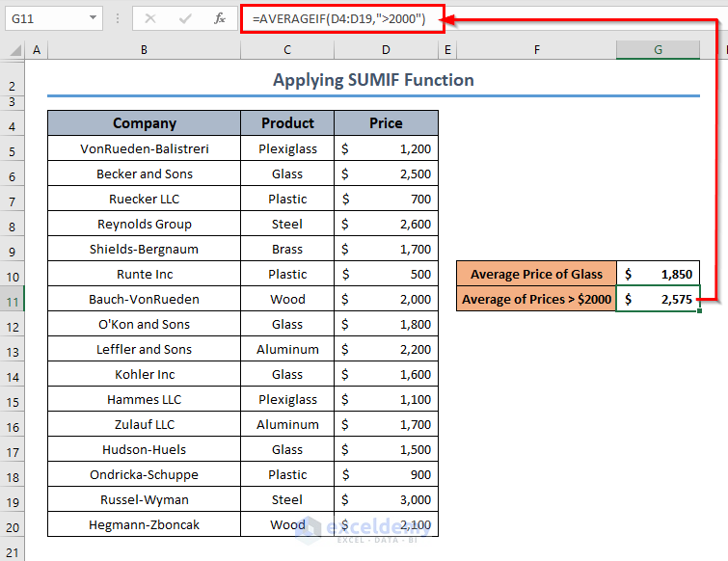Open the Name Box dropdown arrow
Screen dimensions: 728x561
tap(93, 18)
